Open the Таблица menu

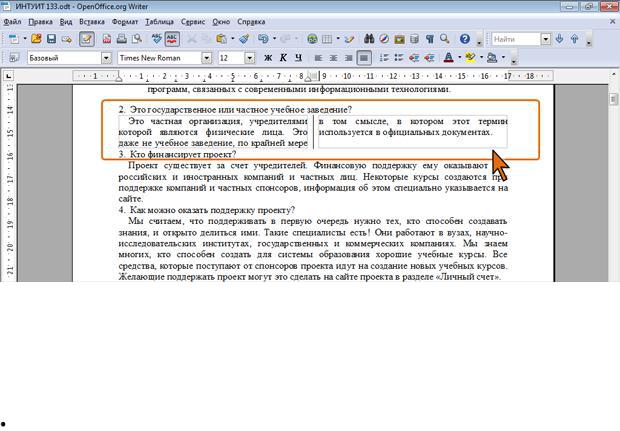coord(159,22)
